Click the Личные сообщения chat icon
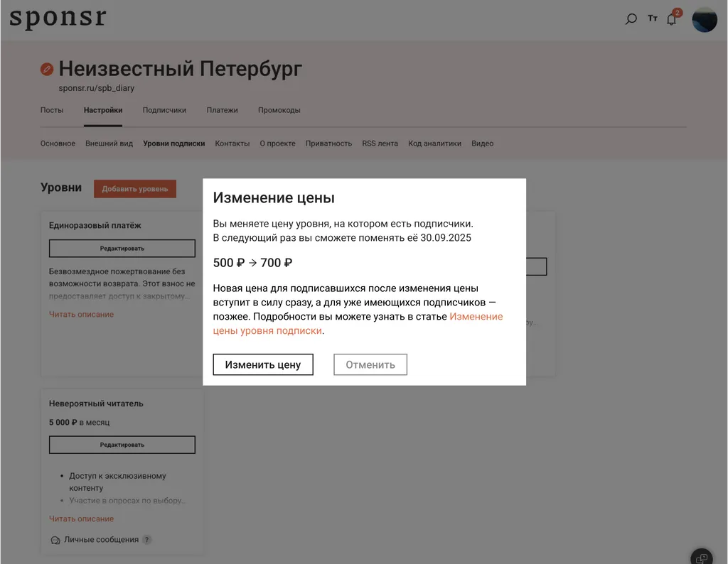728x564 pixels. click(x=55, y=540)
